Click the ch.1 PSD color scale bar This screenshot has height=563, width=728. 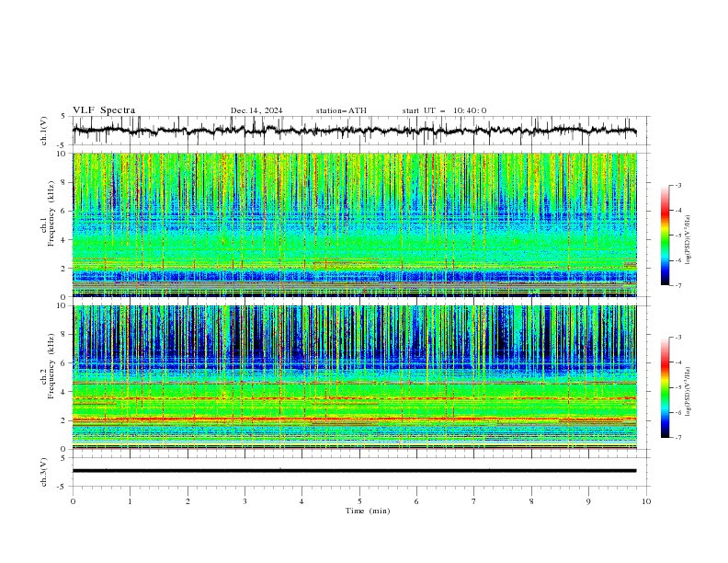[x=665, y=236]
